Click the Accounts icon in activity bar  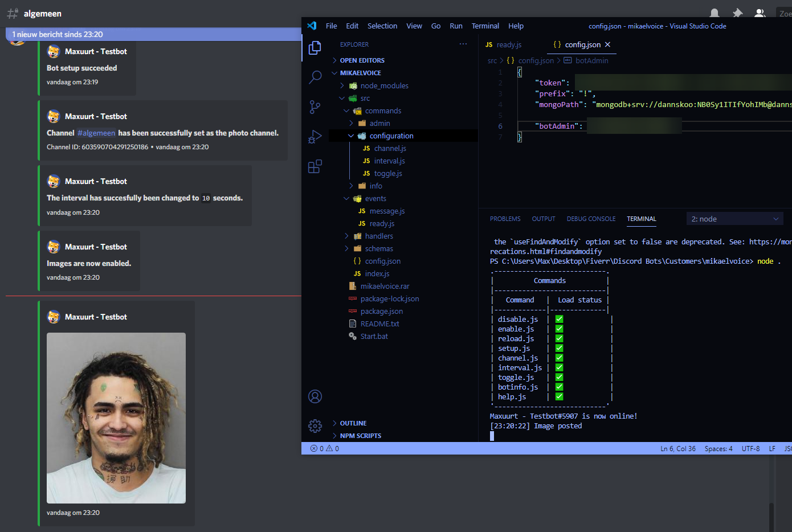[315, 396]
